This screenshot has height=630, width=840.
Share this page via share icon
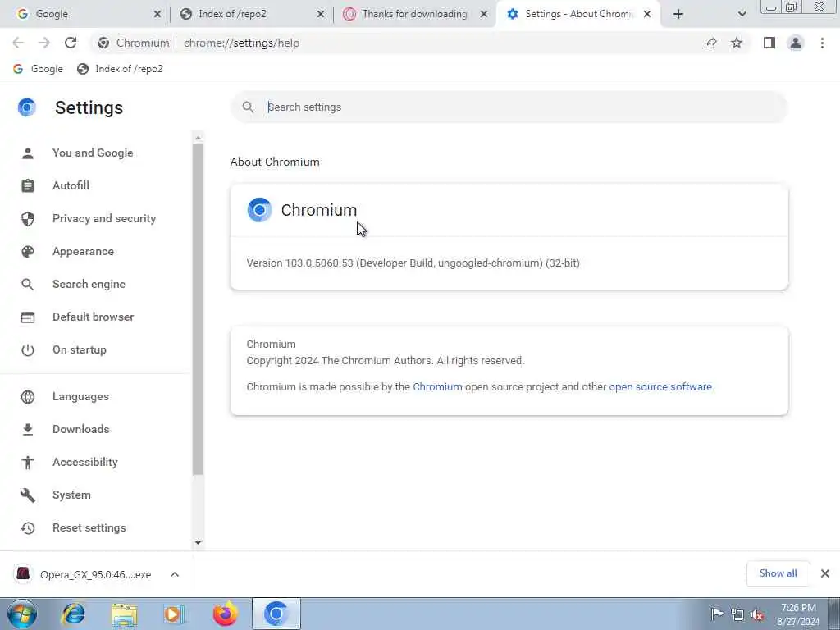(710, 43)
